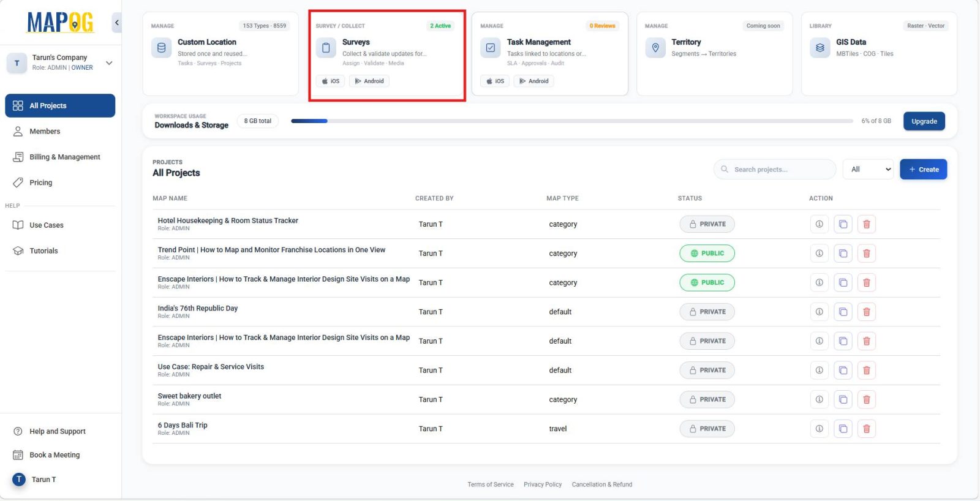Collapse the sidebar with the chevron button

(116, 23)
